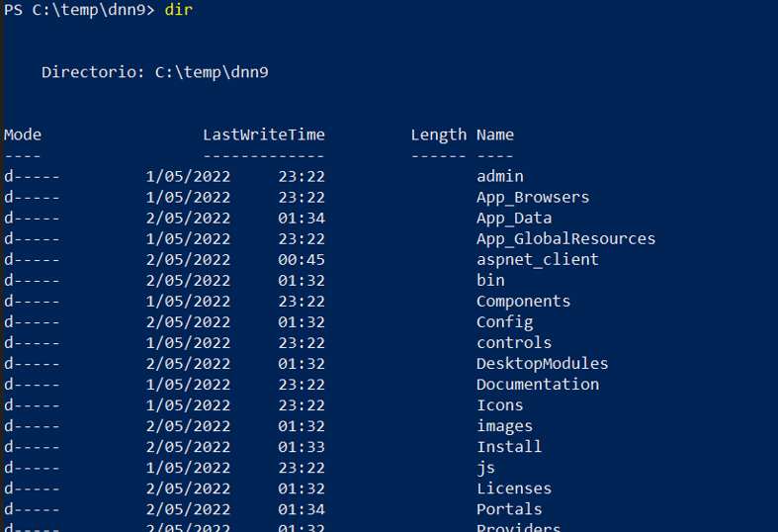Select the 'Config' directory entry
The height and width of the screenshot is (532, 778).
coord(504,321)
